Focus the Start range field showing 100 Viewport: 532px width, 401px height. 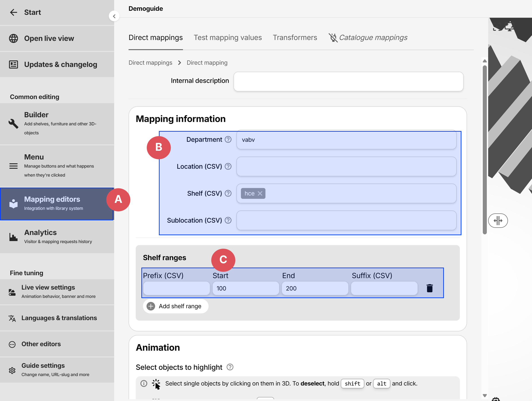[245, 288]
